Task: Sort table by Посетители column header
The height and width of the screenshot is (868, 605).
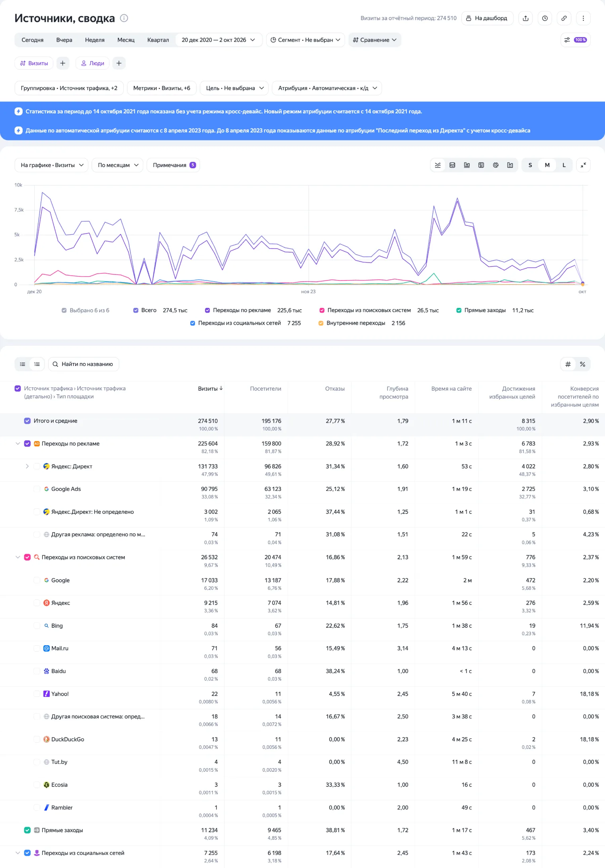Action: [265, 389]
